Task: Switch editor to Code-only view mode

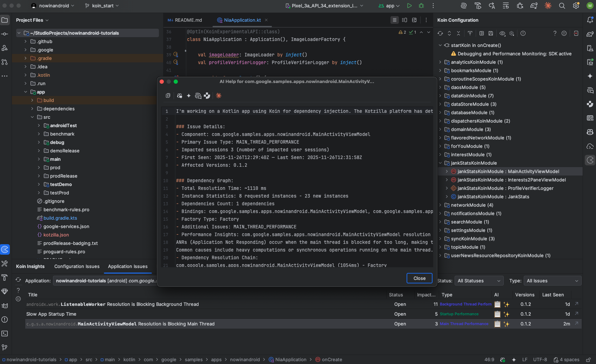Action: coord(395,20)
